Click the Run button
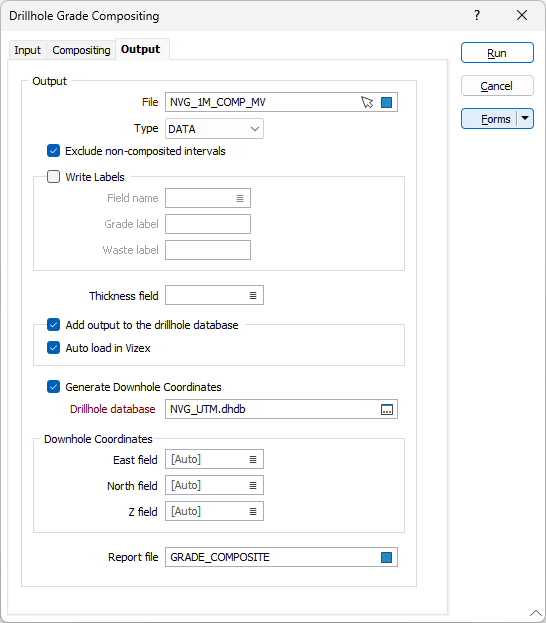The width and height of the screenshot is (546, 623). tap(497, 53)
